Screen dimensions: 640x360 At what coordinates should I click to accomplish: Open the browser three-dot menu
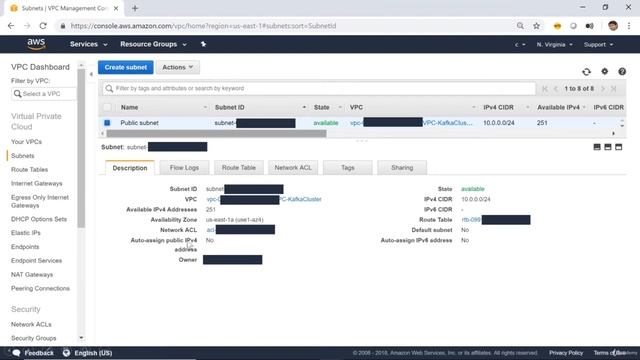coord(629,26)
